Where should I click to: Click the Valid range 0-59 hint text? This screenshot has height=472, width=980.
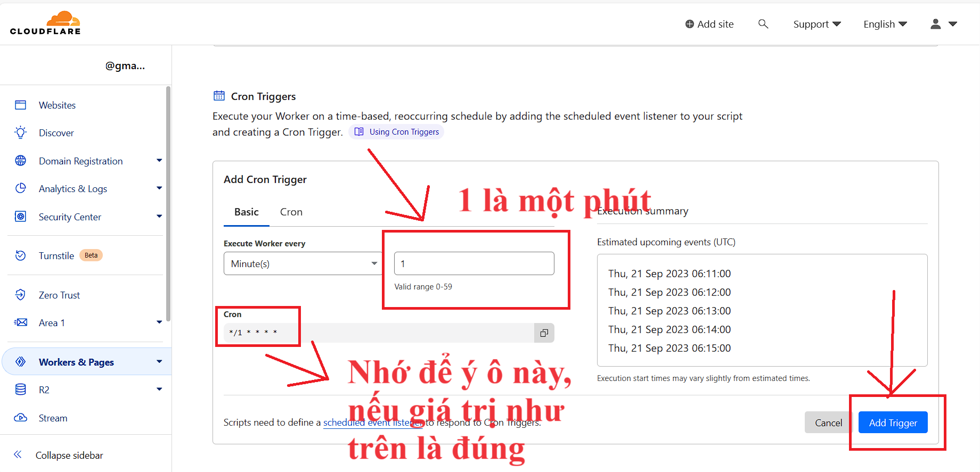click(x=423, y=287)
